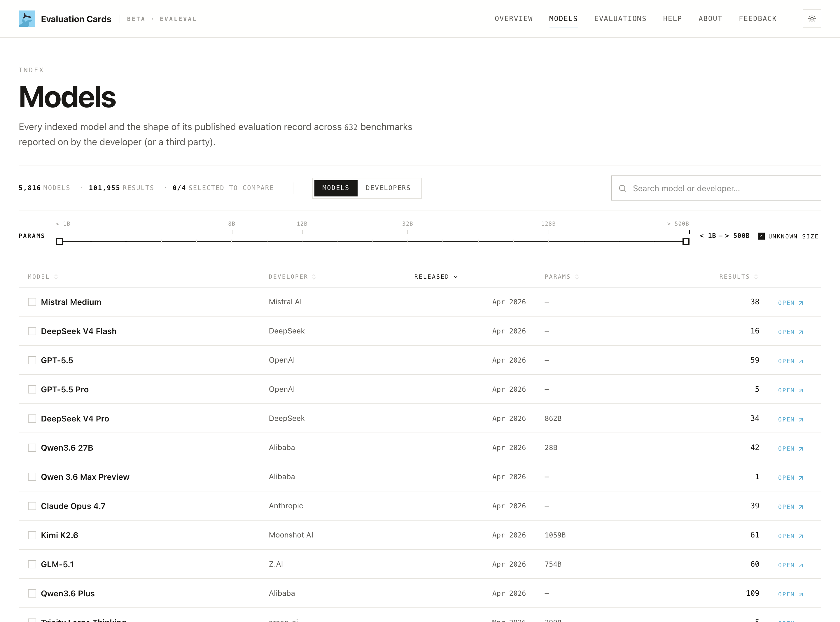This screenshot has height=622, width=840.
Task: Switch to the Developers view toggle
Action: click(x=388, y=188)
